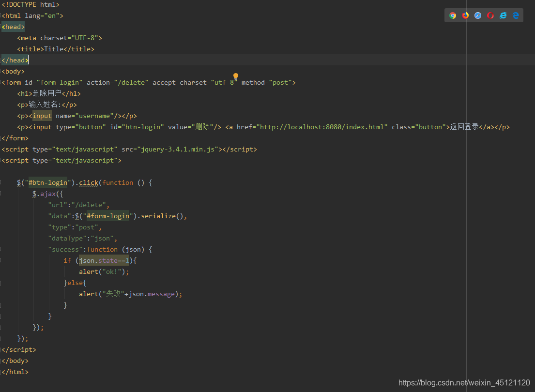The width and height of the screenshot is (535, 392).
Task: Click action="/delete" attribute in form tag
Action: 117,83
